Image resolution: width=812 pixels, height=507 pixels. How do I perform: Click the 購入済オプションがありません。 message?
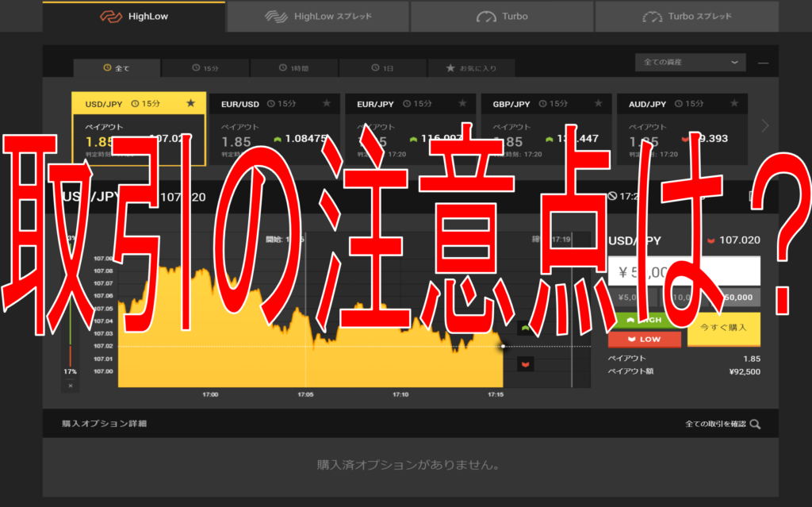point(408,465)
